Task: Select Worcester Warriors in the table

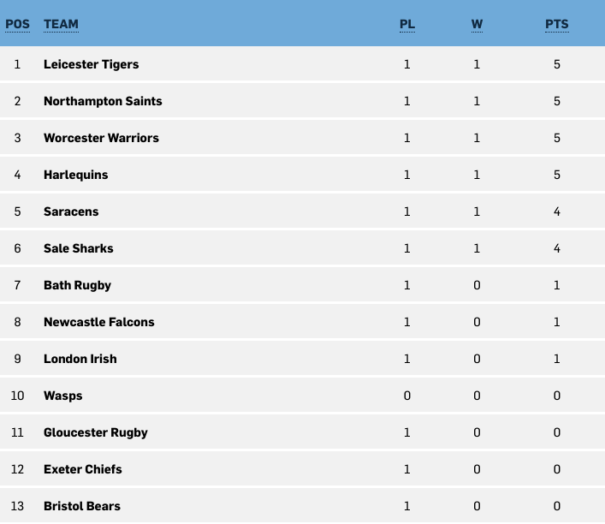Action: (101, 138)
